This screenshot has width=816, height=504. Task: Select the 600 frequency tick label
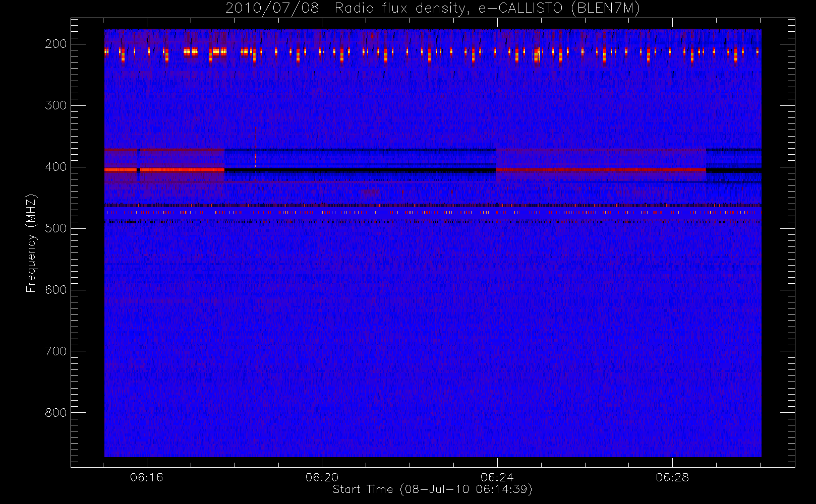coord(56,290)
